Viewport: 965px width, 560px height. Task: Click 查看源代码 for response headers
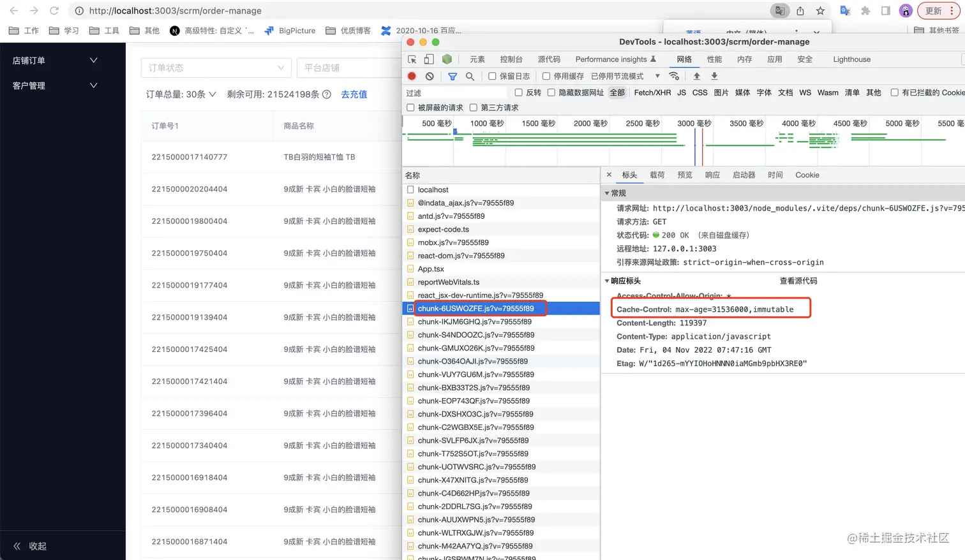click(x=798, y=281)
